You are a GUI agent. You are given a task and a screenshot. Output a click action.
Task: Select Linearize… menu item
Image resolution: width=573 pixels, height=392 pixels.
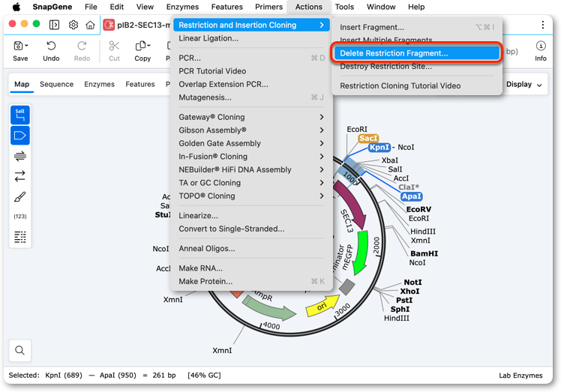(251, 216)
